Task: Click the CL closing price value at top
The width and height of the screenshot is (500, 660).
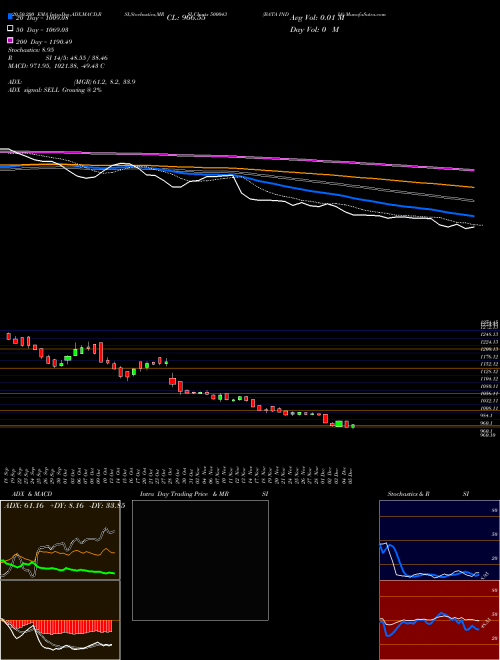Action: [186, 18]
